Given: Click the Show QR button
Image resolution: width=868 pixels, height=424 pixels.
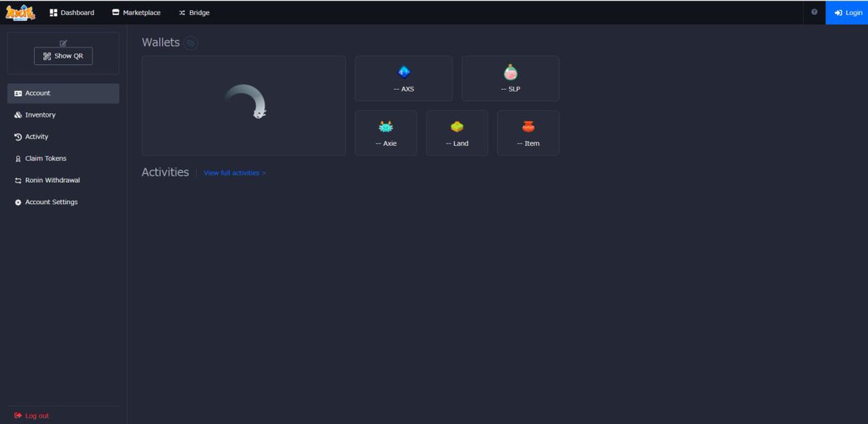Looking at the screenshot, I should tap(63, 56).
